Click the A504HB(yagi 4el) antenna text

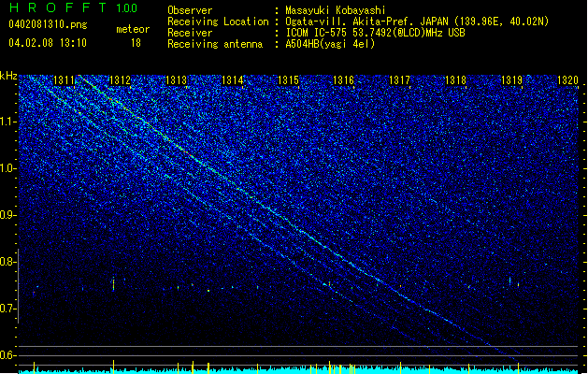point(330,44)
